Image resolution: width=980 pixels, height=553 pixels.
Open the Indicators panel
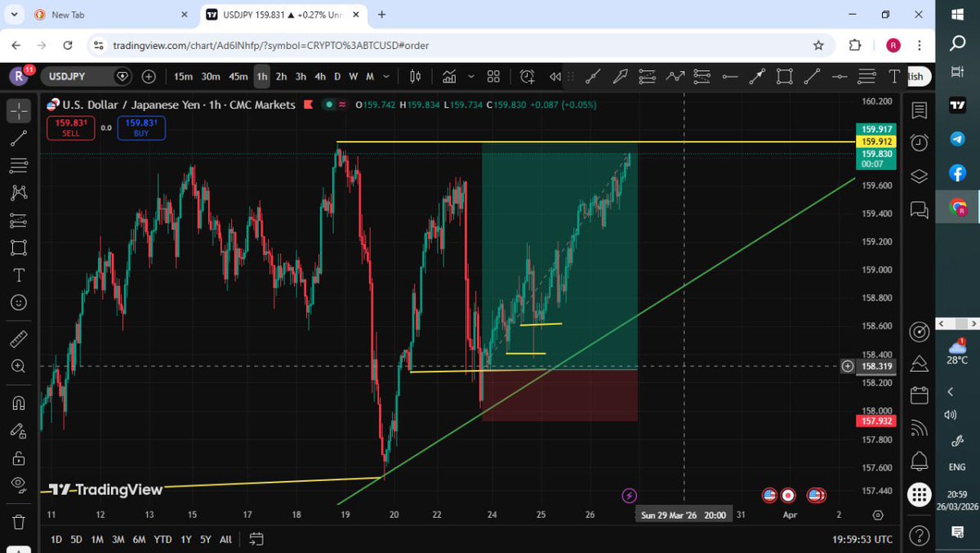(x=449, y=76)
